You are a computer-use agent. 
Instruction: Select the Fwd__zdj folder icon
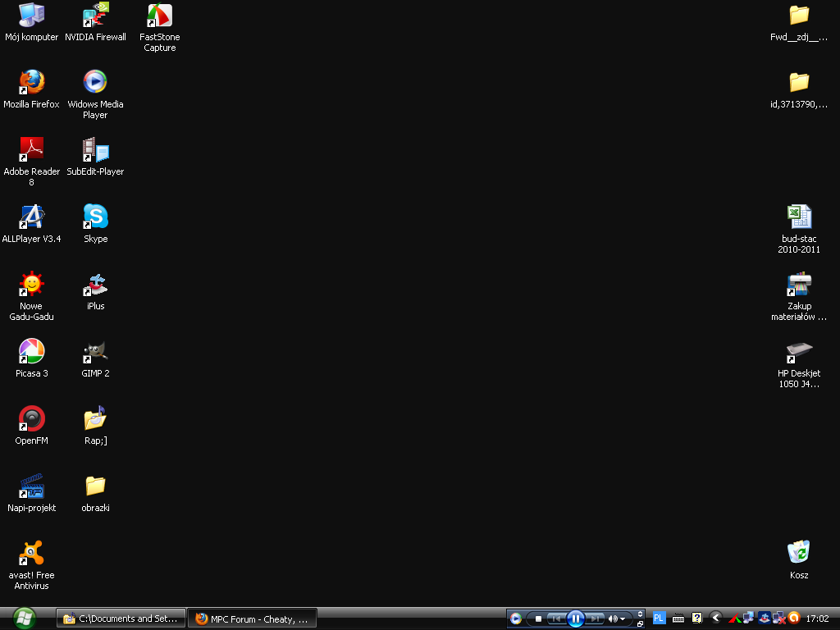[x=799, y=22]
